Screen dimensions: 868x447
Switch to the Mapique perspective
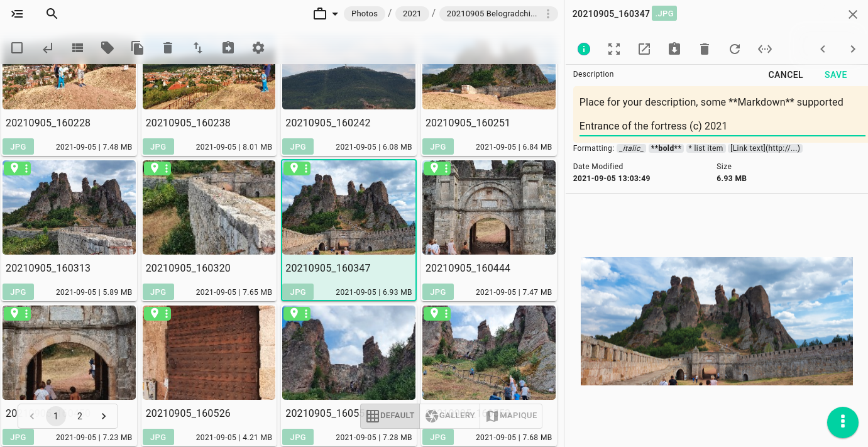(511, 416)
